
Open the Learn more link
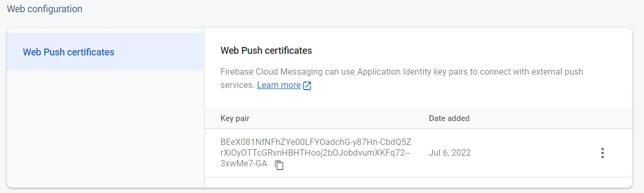coord(279,85)
